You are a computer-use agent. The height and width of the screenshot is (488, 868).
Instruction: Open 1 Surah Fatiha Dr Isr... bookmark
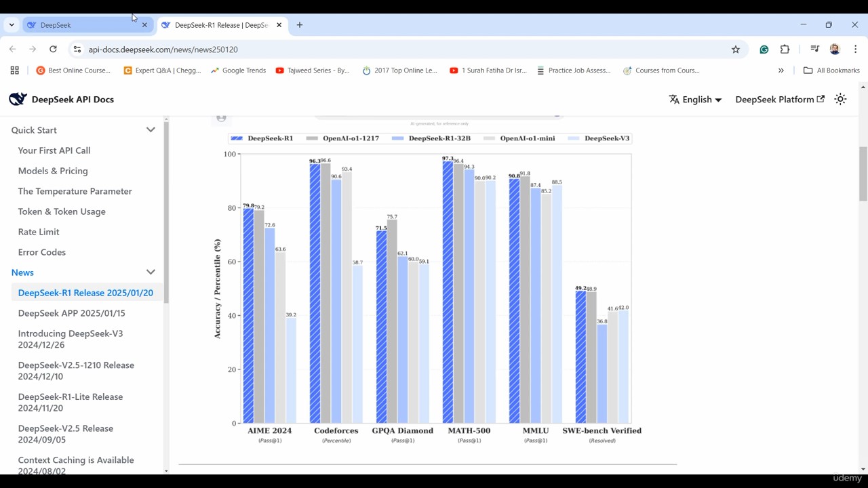coord(488,70)
